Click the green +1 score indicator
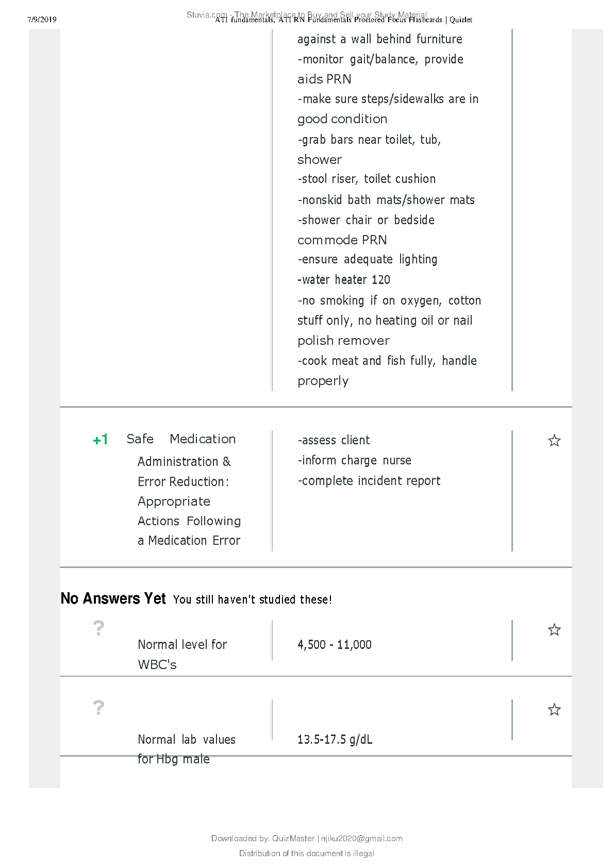Screen dimensions: 614x868 (x=101, y=440)
